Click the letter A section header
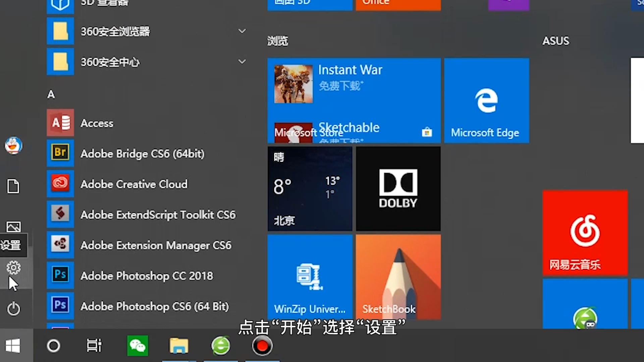Image resolution: width=644 pixels, height=362 pixels. [x=51, y=95]
